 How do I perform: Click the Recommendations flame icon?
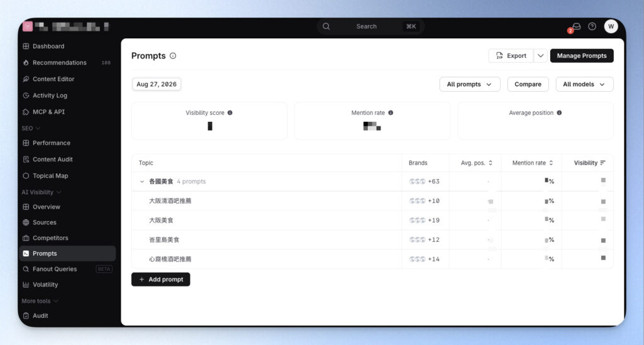click(x=26, y=63)
